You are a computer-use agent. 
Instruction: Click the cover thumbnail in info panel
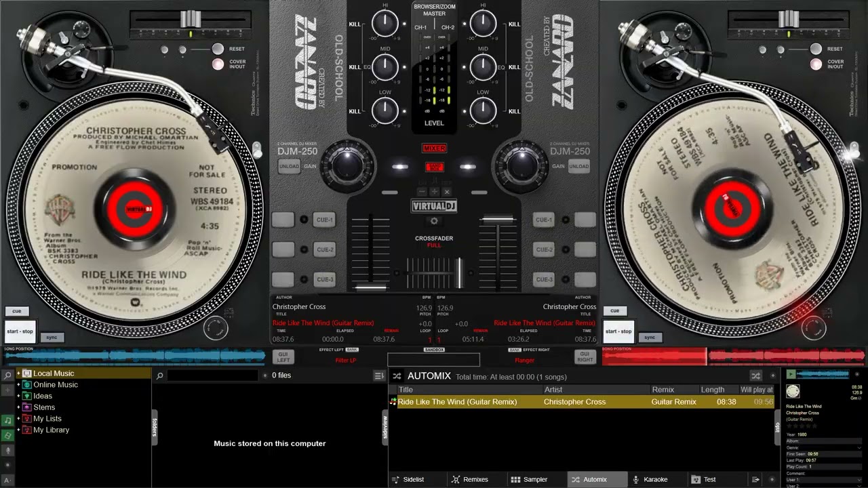pyautogui.click(x=793, y=391)
